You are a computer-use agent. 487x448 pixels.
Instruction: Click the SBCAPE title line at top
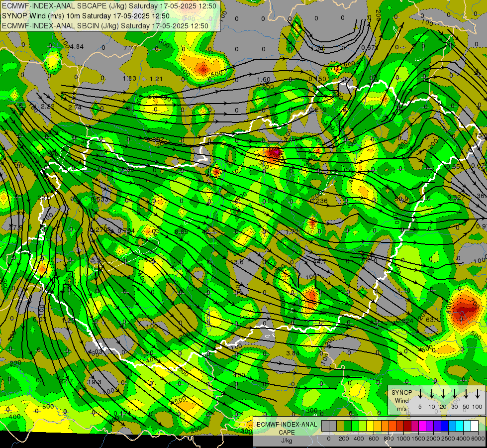pyautogui.click(x=109, y=6)
